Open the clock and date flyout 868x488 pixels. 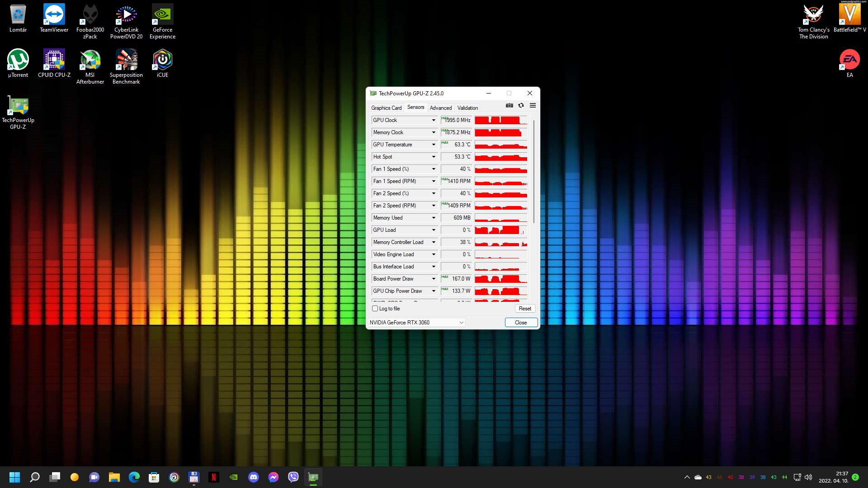[x=833, y=477]
